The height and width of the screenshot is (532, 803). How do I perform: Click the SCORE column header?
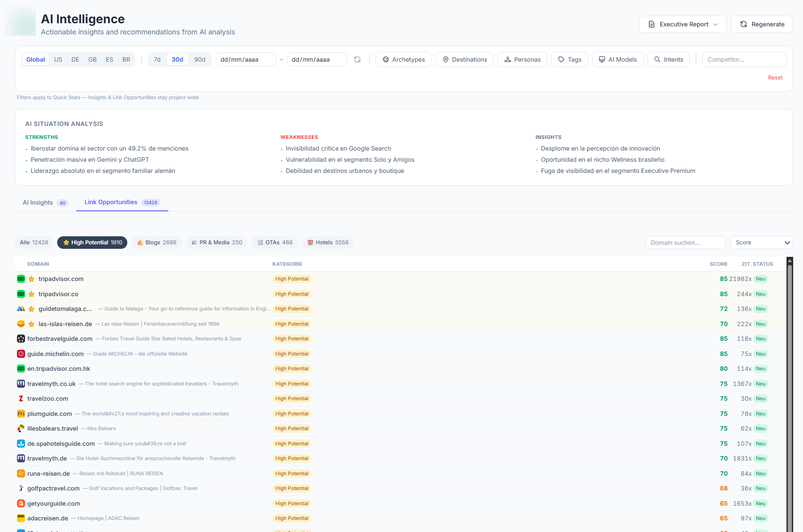[x=718, y=264]
